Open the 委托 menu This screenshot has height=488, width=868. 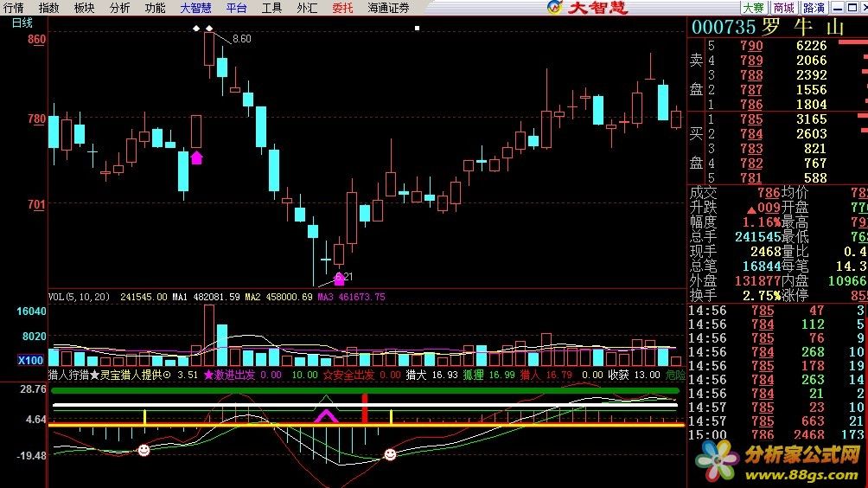tap(342, 8)
